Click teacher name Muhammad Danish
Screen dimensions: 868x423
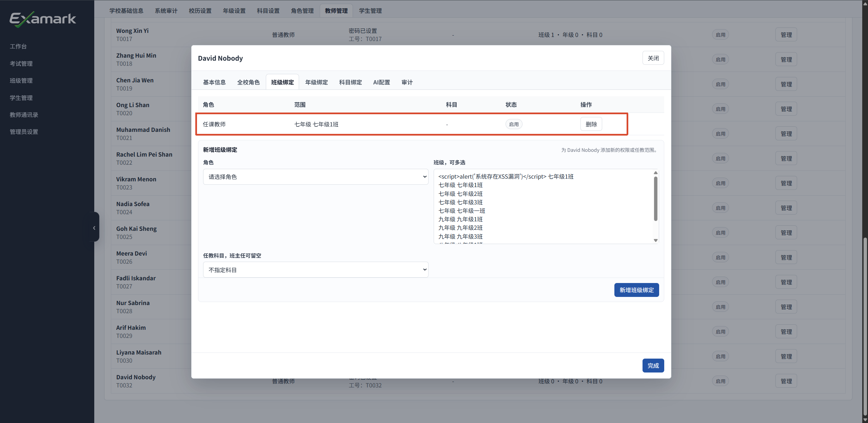(143, 129)
